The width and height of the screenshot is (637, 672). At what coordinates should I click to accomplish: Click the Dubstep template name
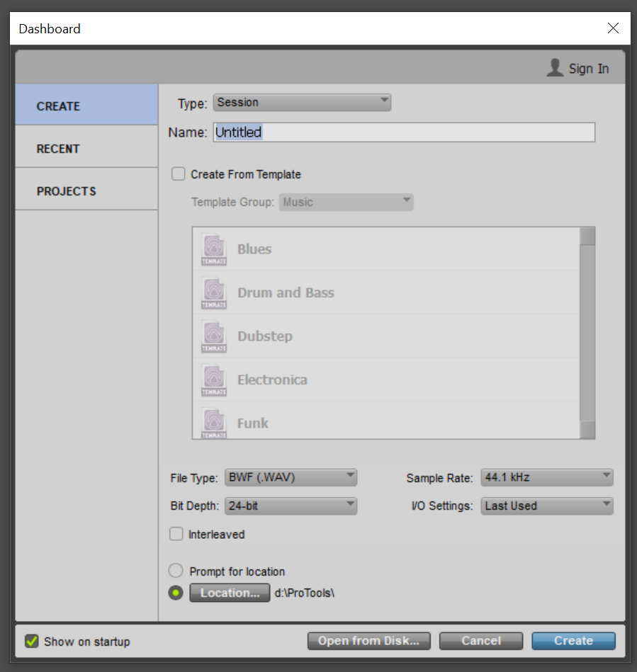click(265, 336)
